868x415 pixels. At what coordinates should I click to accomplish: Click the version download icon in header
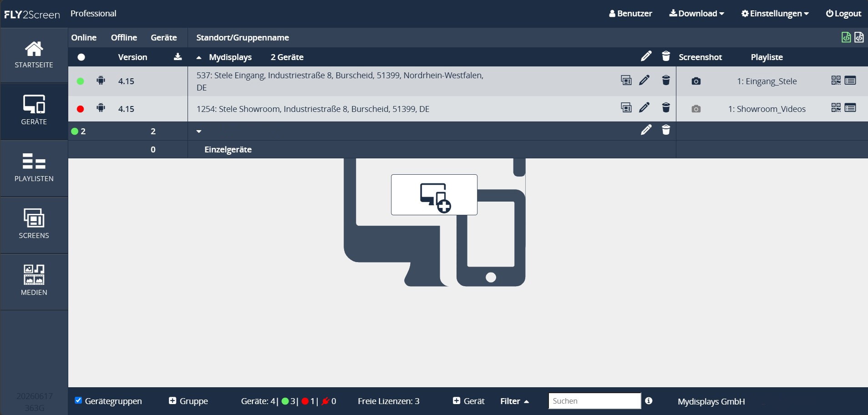pos(178,56)
